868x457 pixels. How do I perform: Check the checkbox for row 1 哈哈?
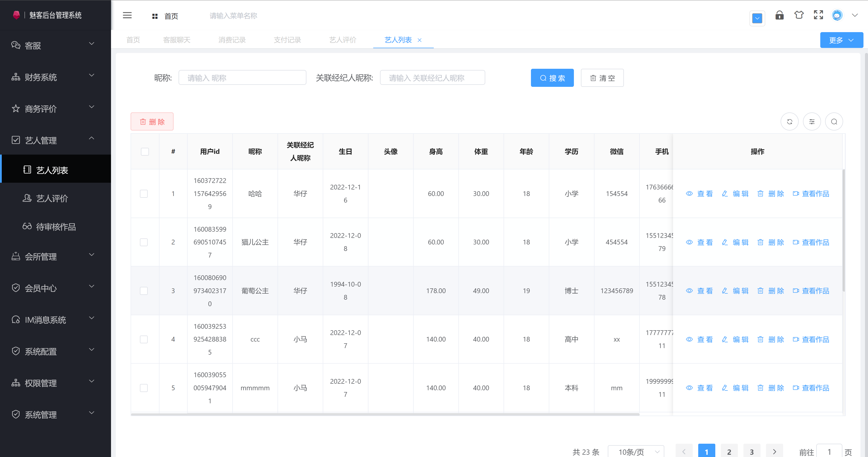(144, 194)
